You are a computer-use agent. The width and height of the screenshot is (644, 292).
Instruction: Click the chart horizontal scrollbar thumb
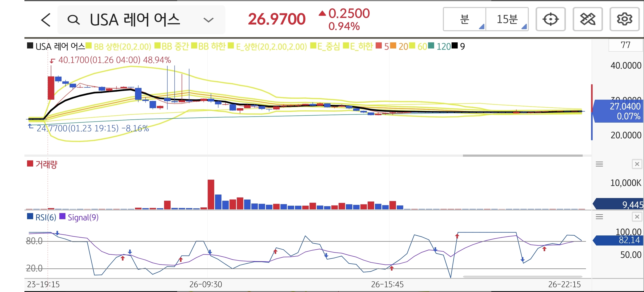pyautogui.click(x=522, y=156)
